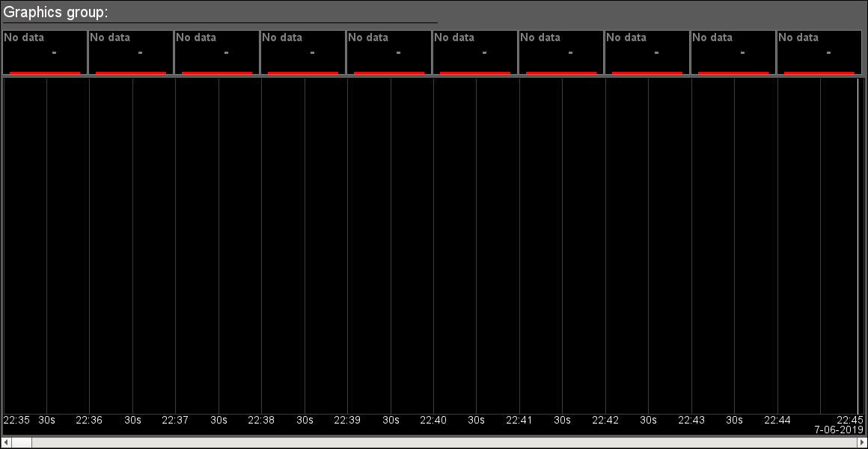Click the 22:39 time axis label
Image resolution: width=868 pixels, height=449 pixels.
coord(347,421)
